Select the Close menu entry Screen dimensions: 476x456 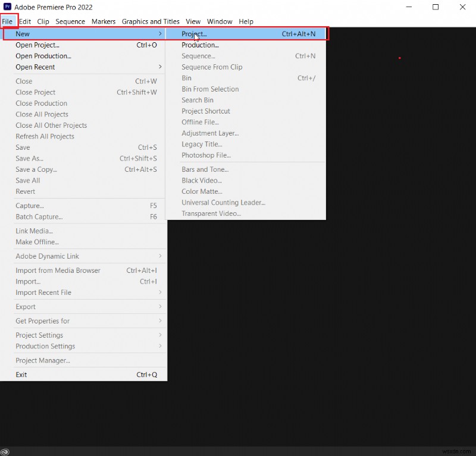(84, 81)
